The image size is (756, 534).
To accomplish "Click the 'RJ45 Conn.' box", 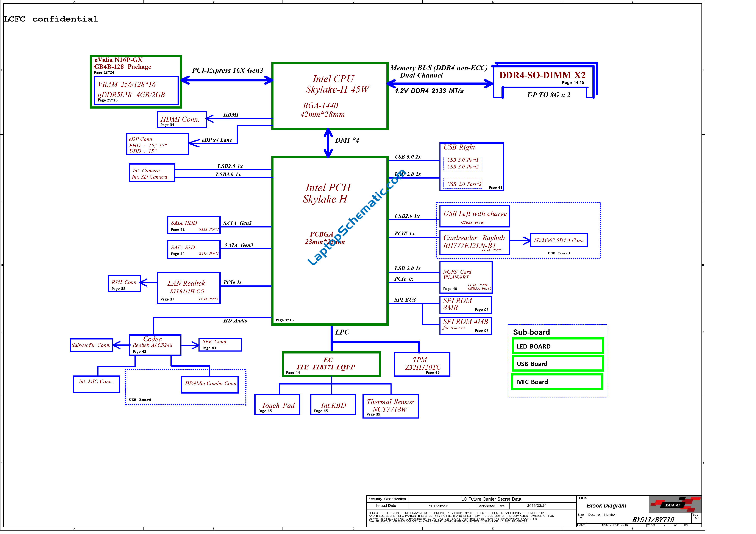I will [124, 284].
